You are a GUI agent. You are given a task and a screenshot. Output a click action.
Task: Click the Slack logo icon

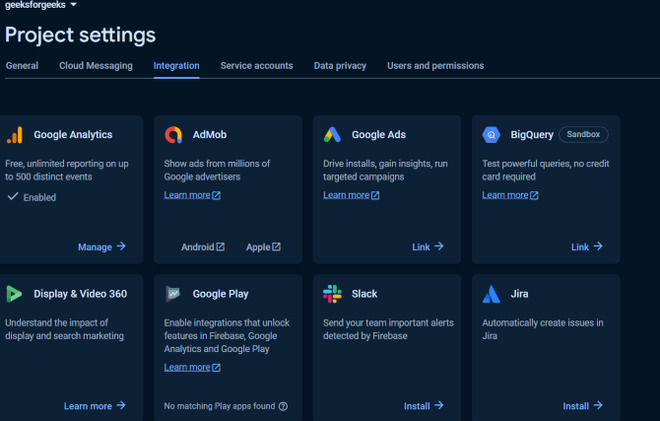(332, 294)
